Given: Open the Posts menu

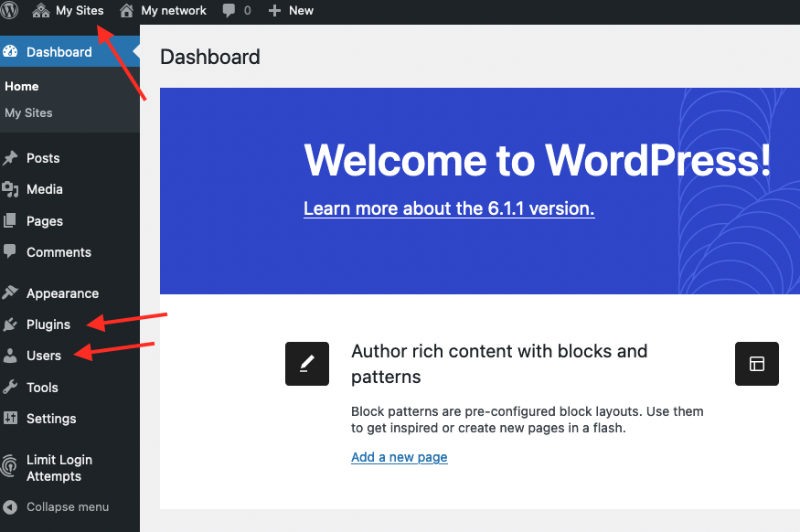Looking at the screenshot, I should point(43,158).
